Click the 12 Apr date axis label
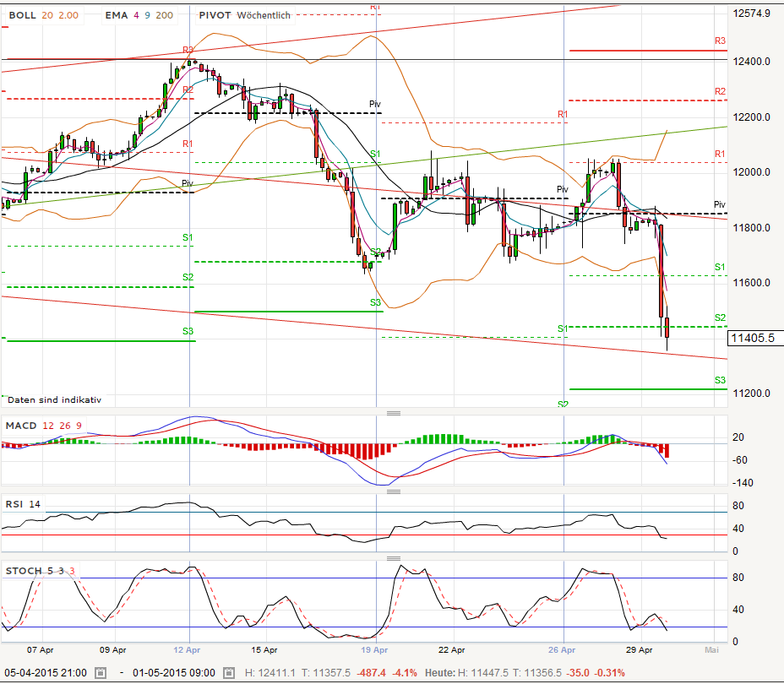This screenshot has height=684, width=784. pos(187,650)
